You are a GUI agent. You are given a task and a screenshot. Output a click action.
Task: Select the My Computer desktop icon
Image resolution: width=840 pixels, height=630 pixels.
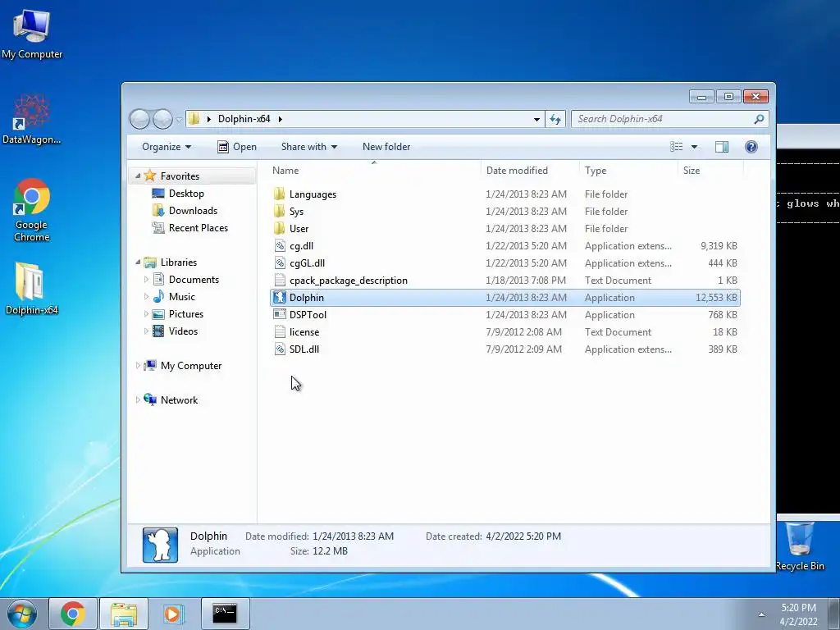point(32,34)
